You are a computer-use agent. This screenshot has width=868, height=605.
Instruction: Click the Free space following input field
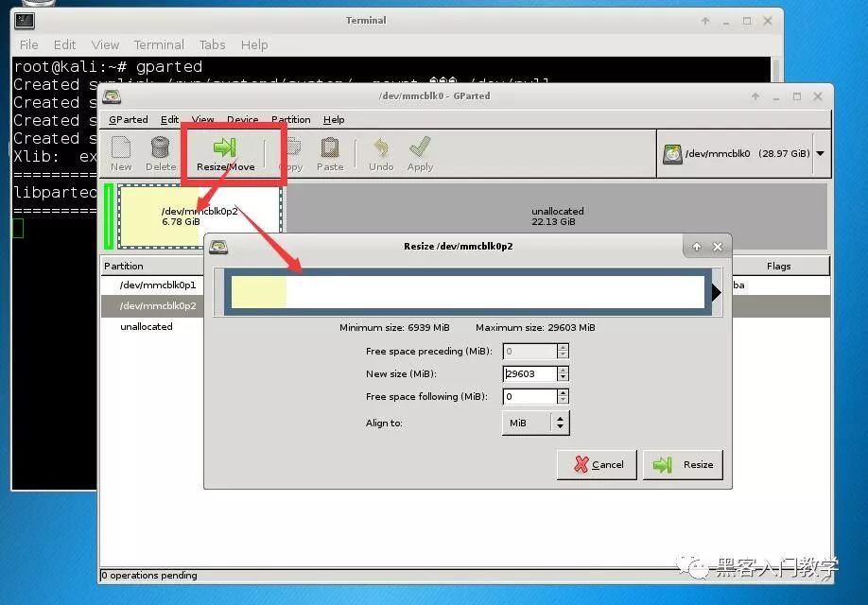529,396
